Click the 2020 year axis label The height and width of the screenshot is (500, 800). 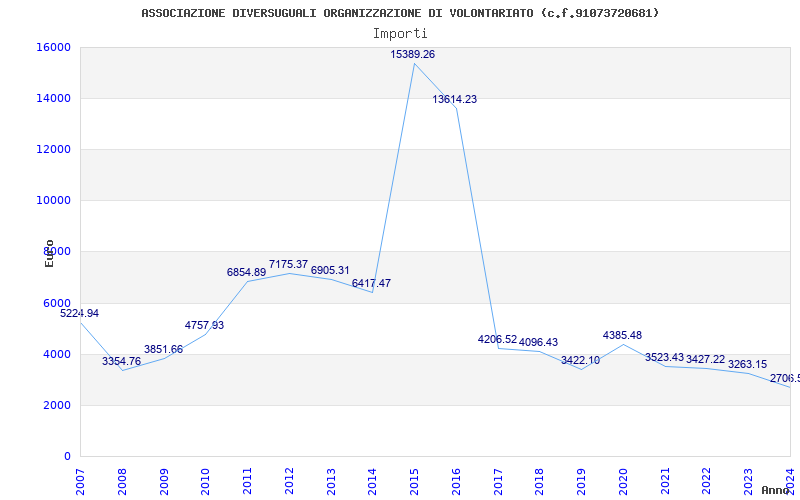click(623, 482)
